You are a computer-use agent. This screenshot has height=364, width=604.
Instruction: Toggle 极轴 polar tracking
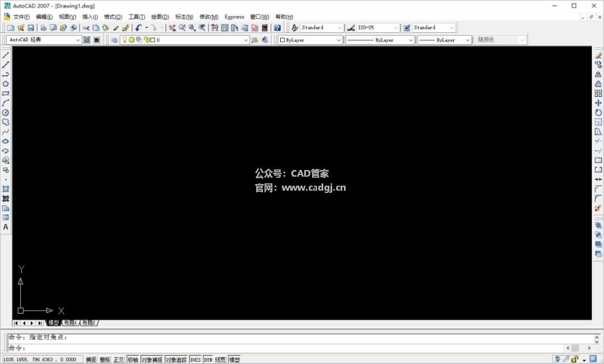(133, 360)
